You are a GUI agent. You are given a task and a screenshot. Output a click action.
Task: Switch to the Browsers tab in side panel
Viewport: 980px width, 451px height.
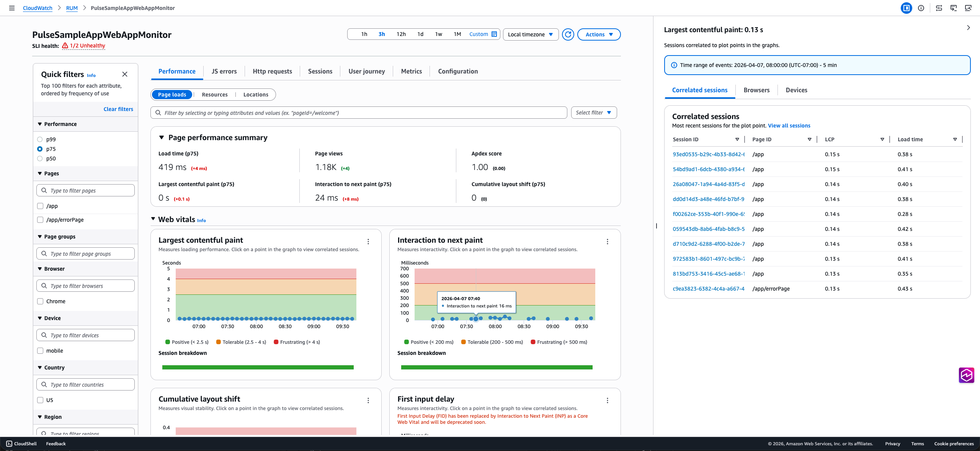756,90
